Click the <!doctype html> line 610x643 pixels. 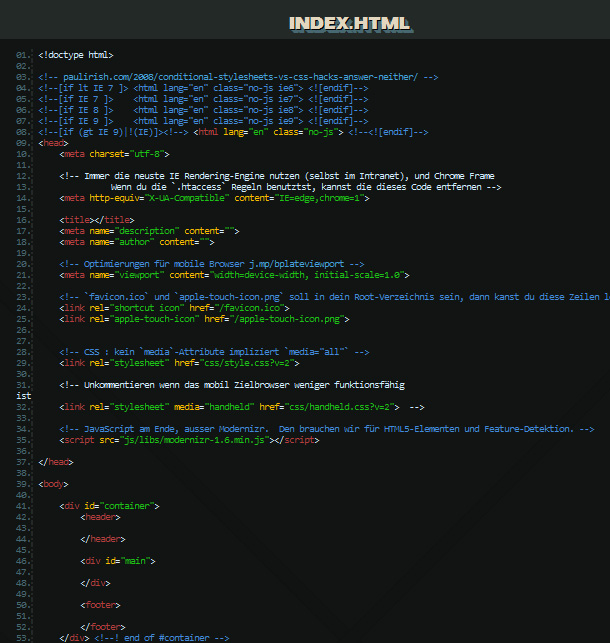[x=76, y=55]
